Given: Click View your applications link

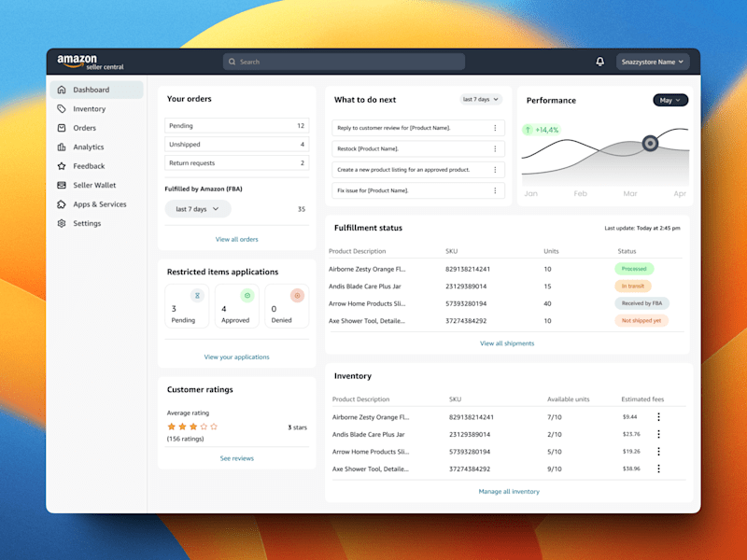Looking at the screenshot, I should click(237, 357).
